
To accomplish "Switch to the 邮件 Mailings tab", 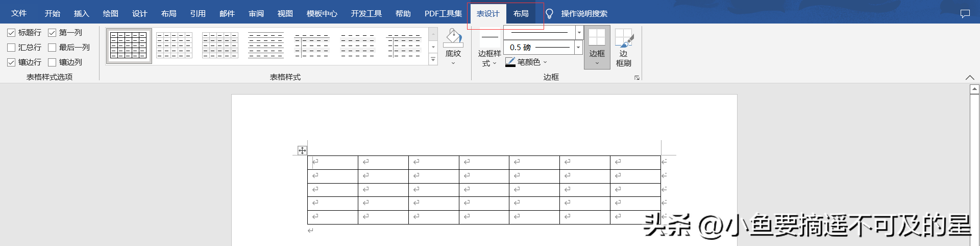I will pyautogui.click(x=227, y=14).
